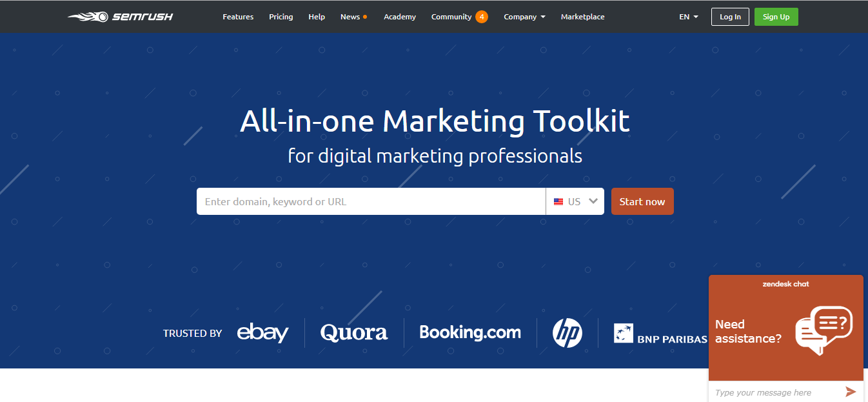Screen dimensions: 868x402
Task: Open the US country database dropdown
Action: [x=575, y=201]
